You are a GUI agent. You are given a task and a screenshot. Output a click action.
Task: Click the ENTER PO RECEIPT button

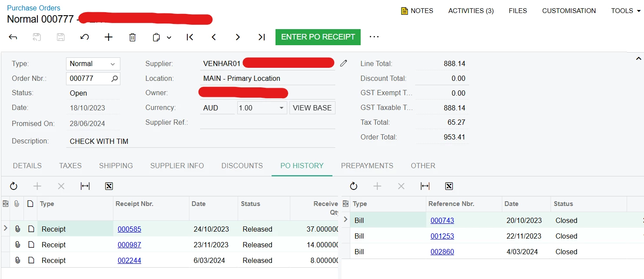click(318, 37)
